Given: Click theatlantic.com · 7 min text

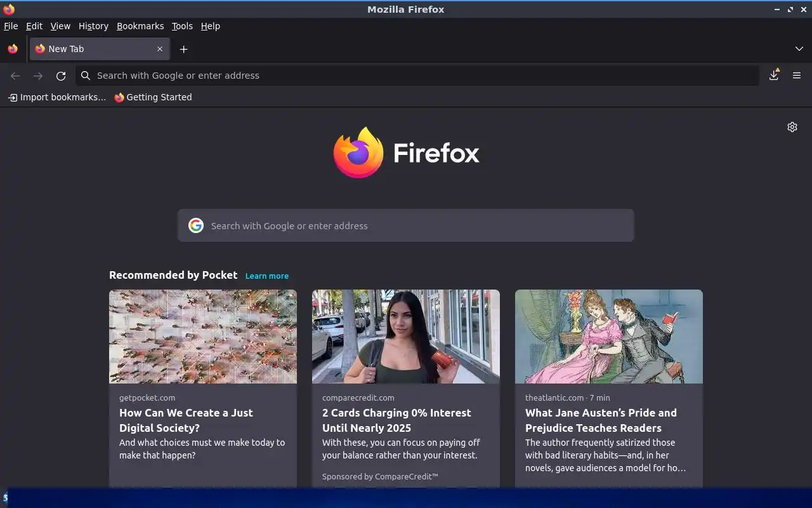Looking at the screenshot, I should (568, 398).
